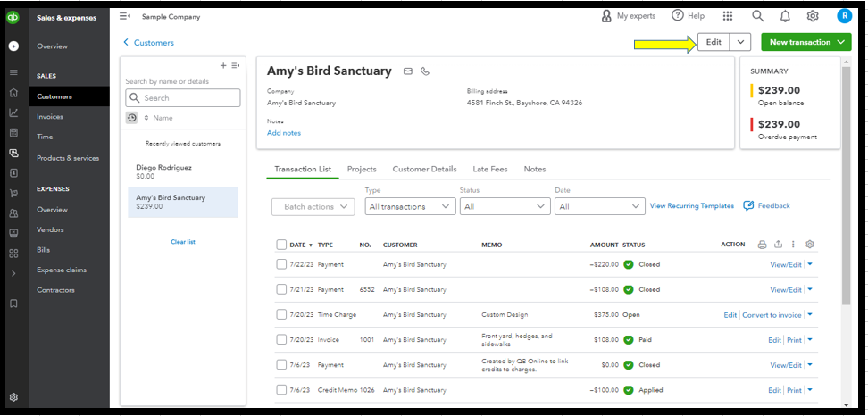
Task: Click the QuickBooks logo icon
Action: 13,17
